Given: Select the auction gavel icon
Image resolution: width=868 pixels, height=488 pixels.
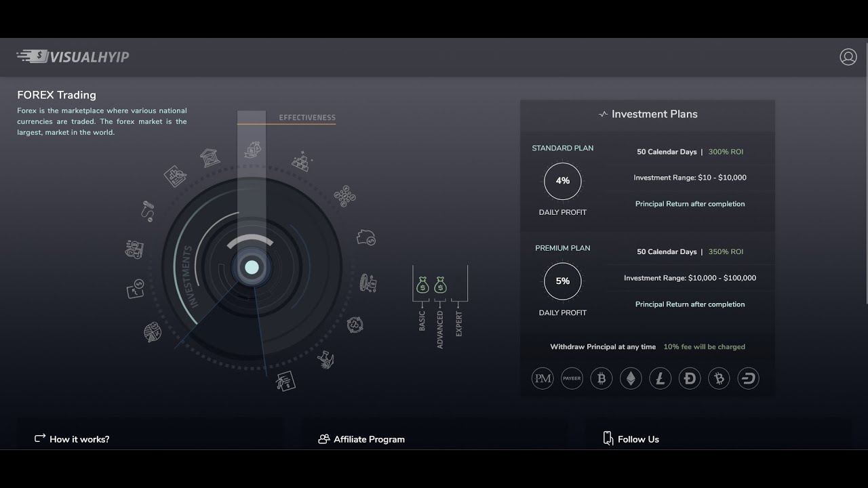Looking at the screenshot, I should [x=326, y=359].
